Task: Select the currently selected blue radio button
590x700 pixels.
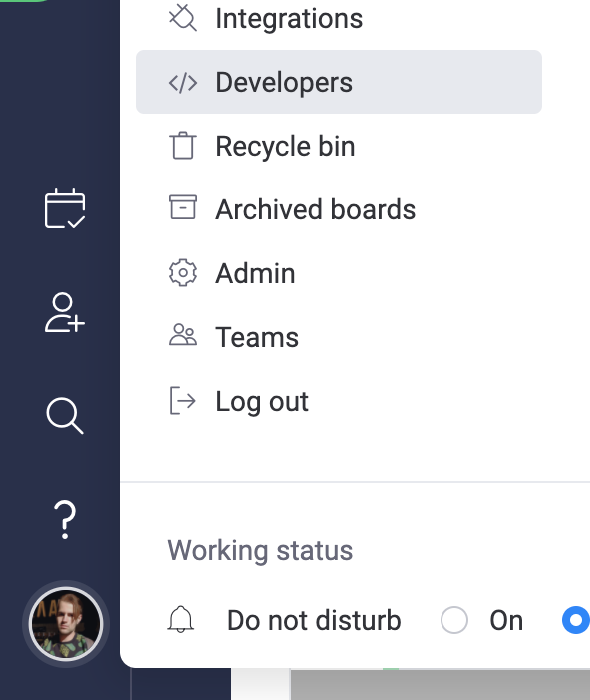Action: pos(576,620)
